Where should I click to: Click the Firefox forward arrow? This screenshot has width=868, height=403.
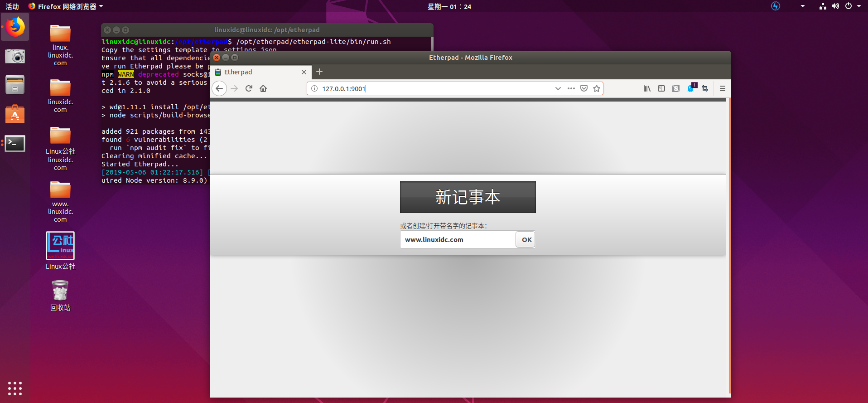coord(234,88)
